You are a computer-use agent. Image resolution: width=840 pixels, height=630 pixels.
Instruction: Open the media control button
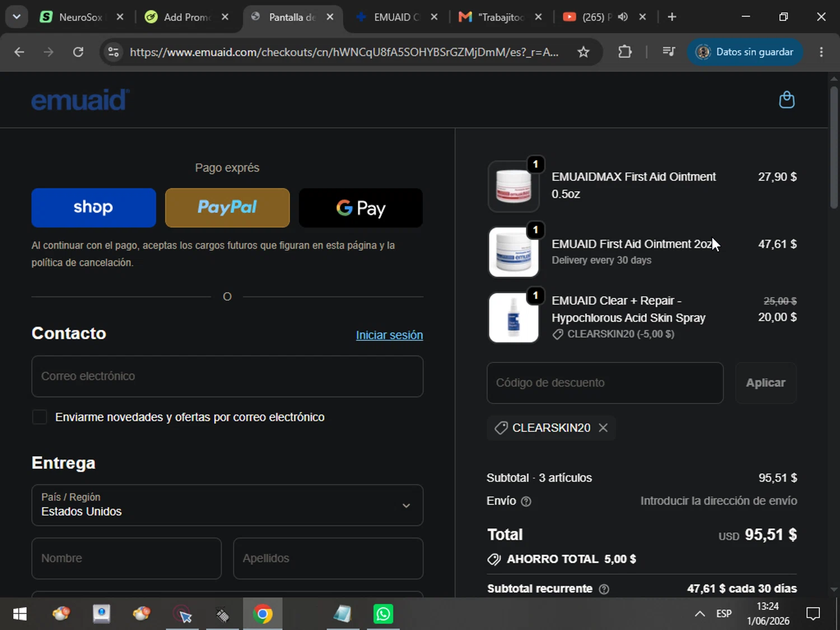point(669,52)
